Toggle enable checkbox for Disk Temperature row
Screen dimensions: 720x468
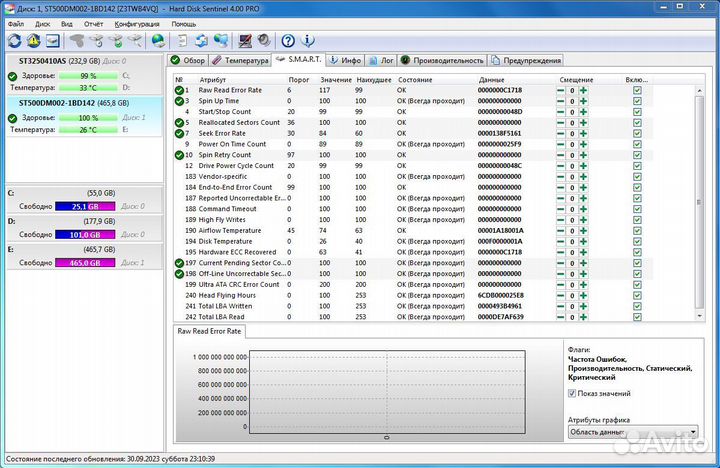coord(637,242)
